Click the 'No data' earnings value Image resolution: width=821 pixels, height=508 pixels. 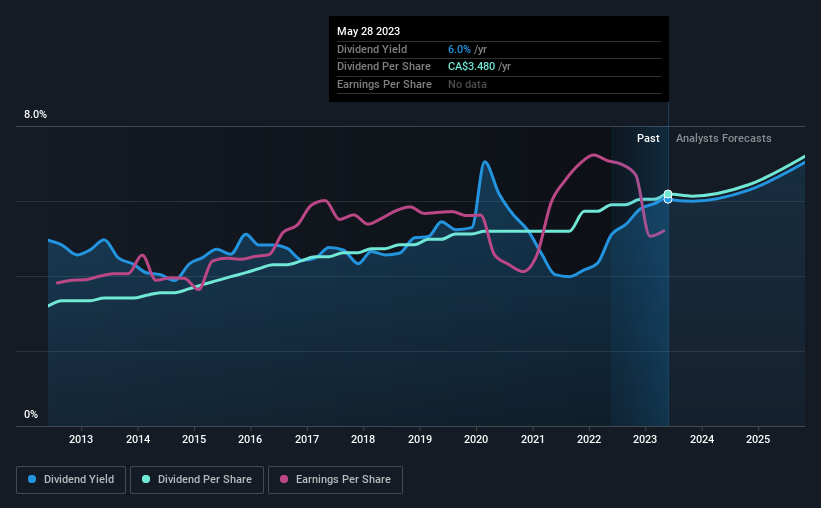[x=467, y=84]
